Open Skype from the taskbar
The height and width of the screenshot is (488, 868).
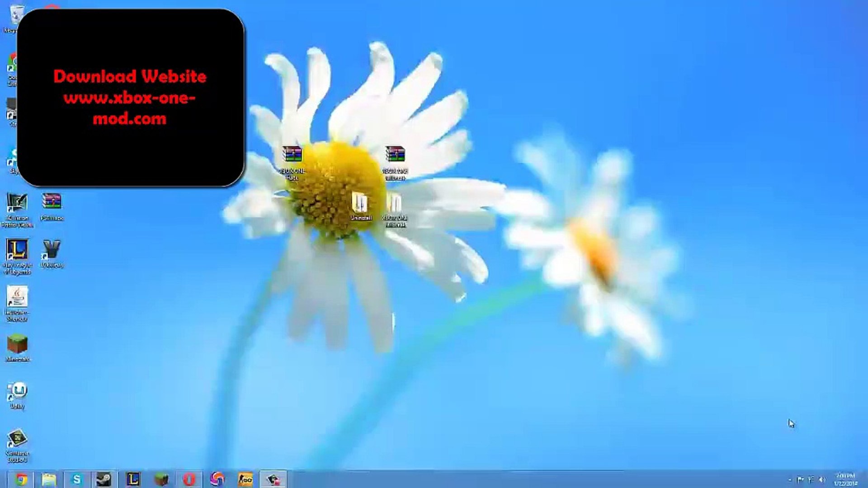pyautogui.click(x=77, y=479)
